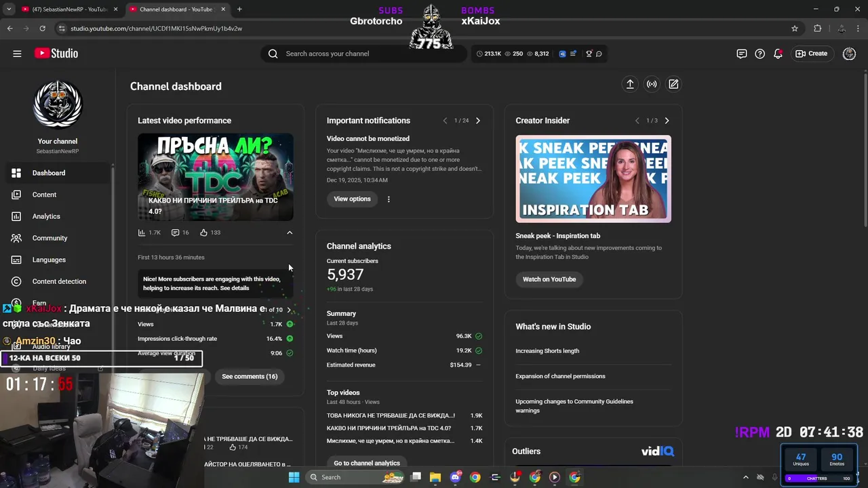Open a new browser tab

click(239, 9)
